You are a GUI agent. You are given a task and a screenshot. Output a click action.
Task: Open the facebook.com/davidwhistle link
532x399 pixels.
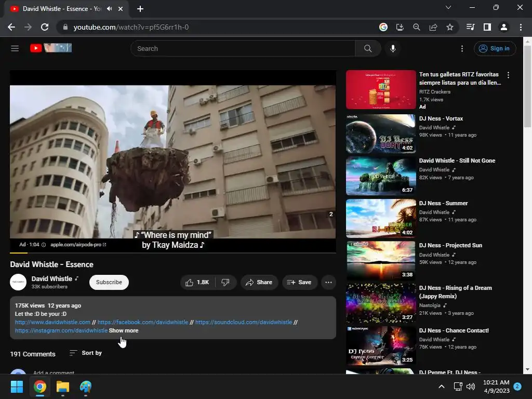pyautogui.click(x=143, y=322)
